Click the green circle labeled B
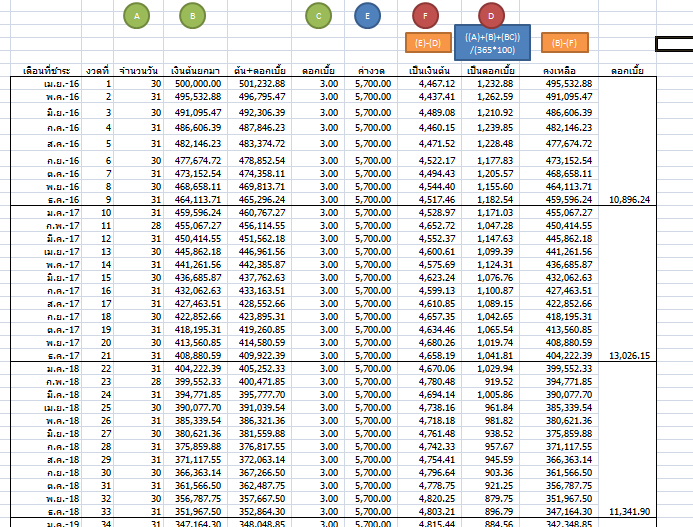The image size is (693, 527). (x=192, y=16)
